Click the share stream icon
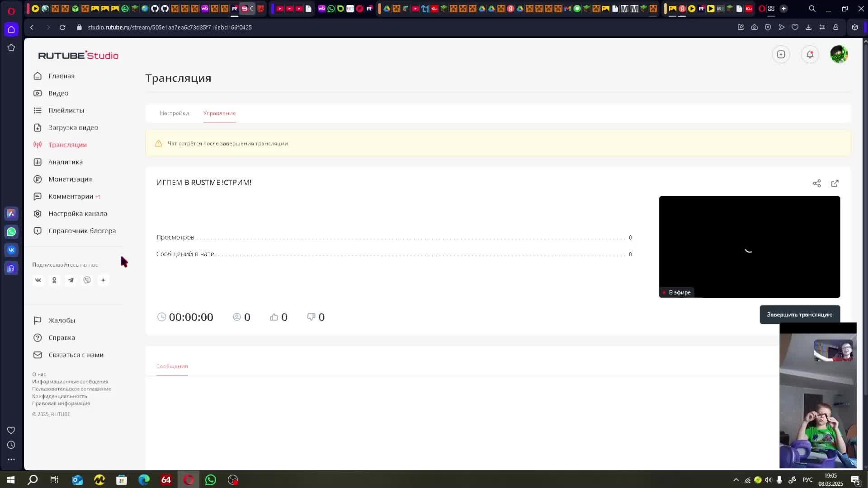The width and height of the screenshot is (868, 488). tap(816, 183)
